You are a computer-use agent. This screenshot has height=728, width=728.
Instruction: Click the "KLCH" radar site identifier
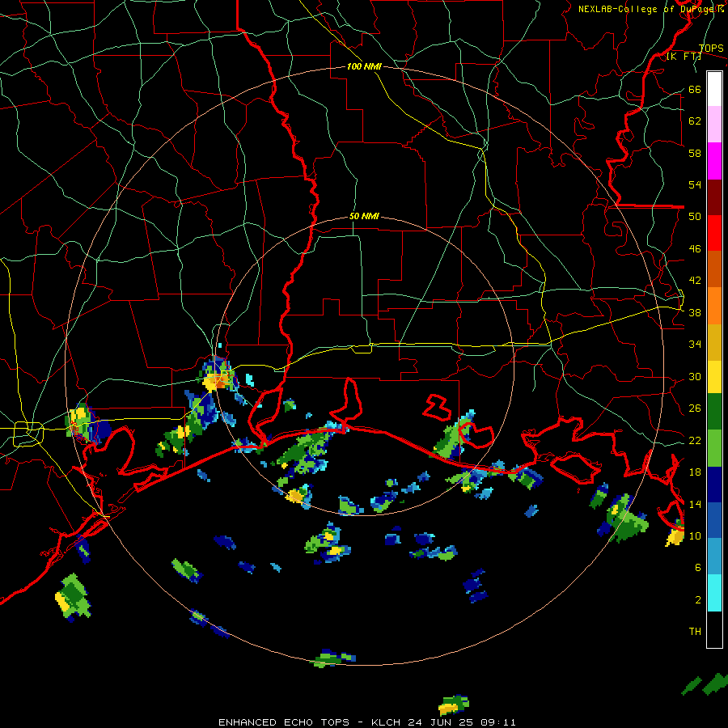(x=387, y=722)
